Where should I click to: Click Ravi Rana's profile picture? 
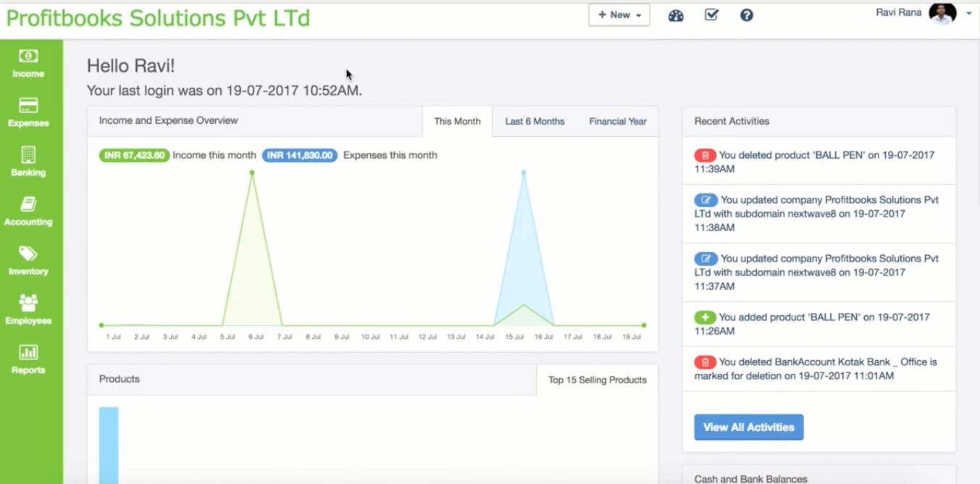coord(942,13)
